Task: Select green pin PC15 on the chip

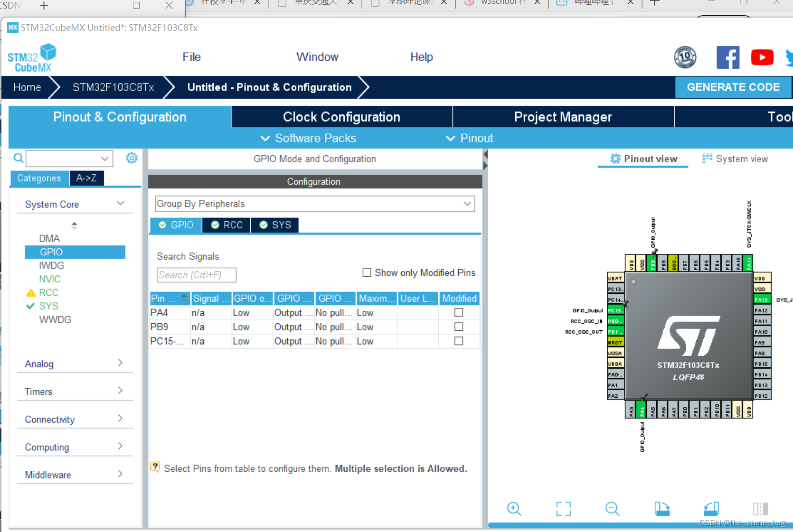Action: click(616, 310)
